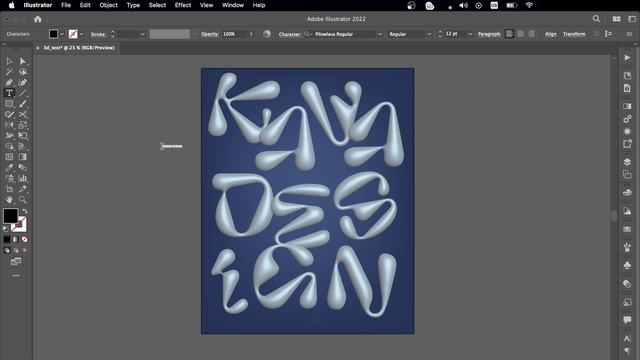This screenshot has width=640, height=360.
Task: Open fill color dropdown in control bar
Action: pyautogui.click(x=62, y=34)
